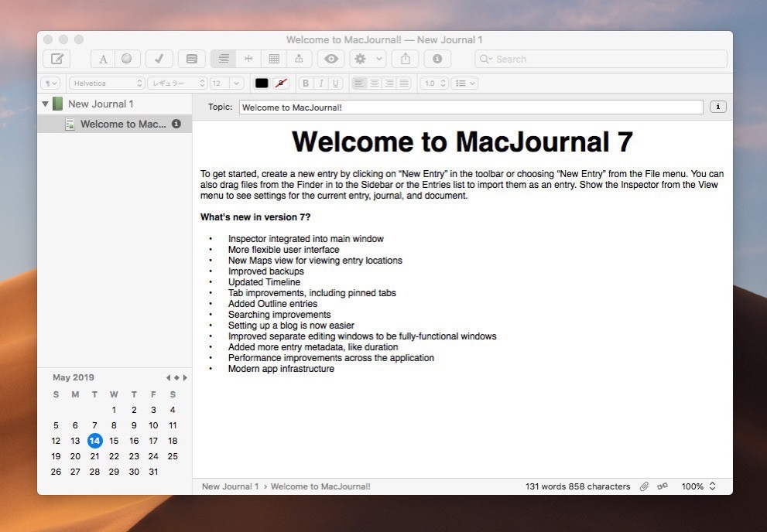767x532 pixels.
Task: Toggle Bold text formatting
Action: pos(306,83)
